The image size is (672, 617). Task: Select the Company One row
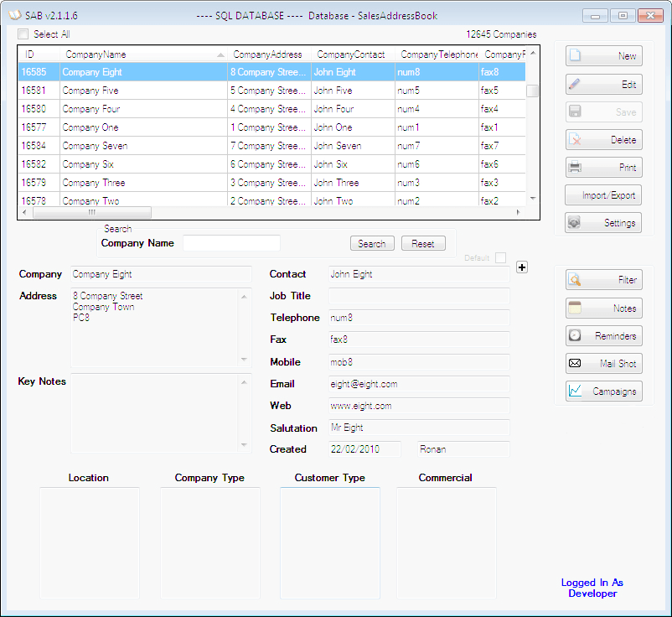271,127
